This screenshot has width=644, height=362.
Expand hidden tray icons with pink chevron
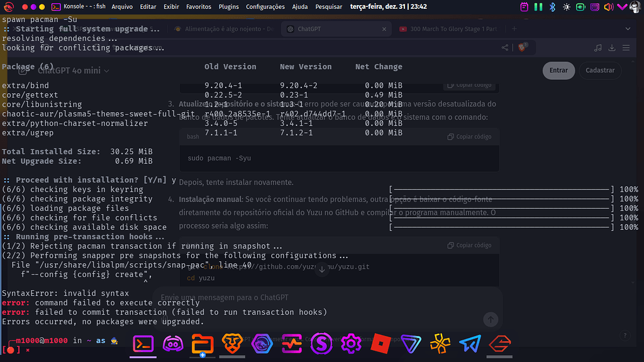point(622,7)
